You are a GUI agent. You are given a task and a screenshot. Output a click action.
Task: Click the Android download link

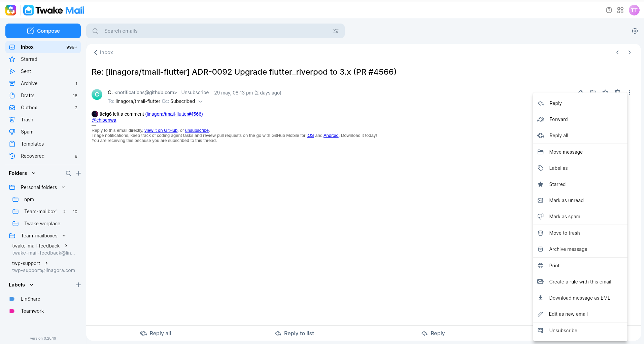pos(331,136)
